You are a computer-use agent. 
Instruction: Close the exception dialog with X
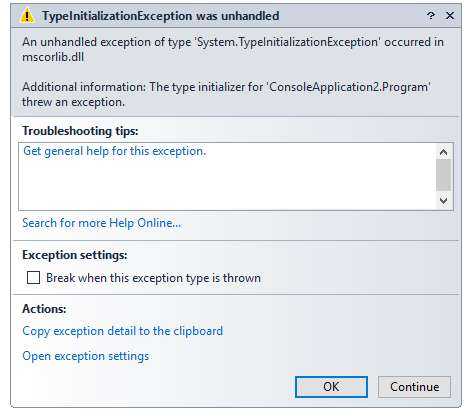450,15
